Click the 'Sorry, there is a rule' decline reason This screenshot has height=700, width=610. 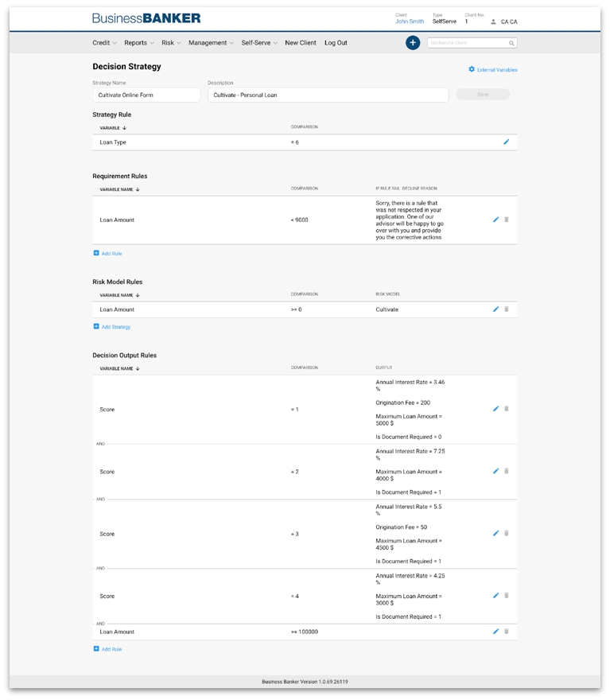click(410, 220)
